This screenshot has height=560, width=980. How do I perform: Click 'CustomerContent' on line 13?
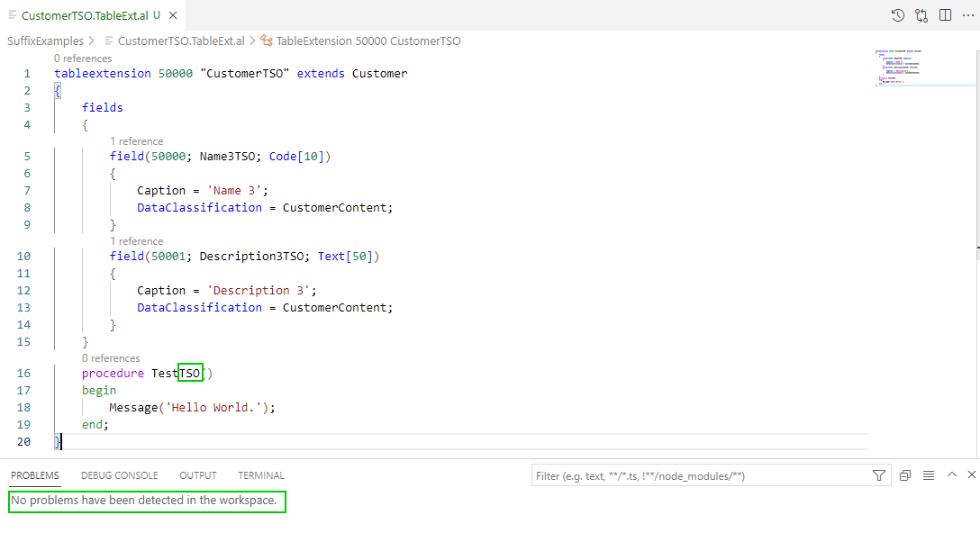coord(334,308)
